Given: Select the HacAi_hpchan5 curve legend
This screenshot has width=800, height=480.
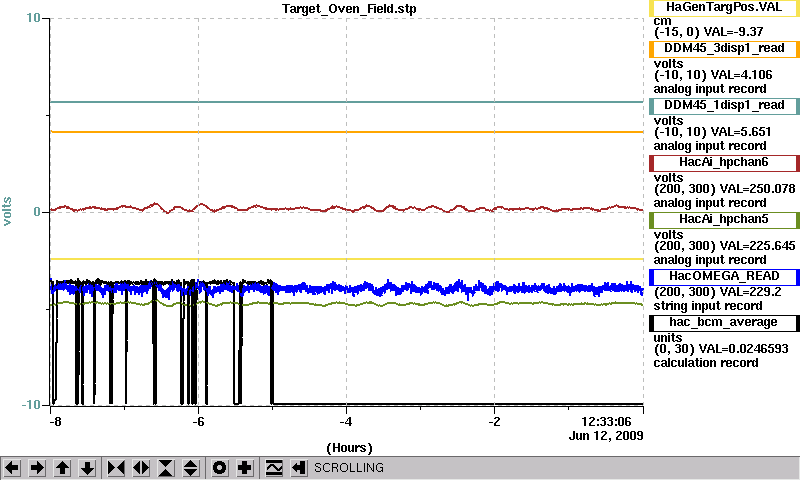Looking at the screenshot, I should click(724, 220).
